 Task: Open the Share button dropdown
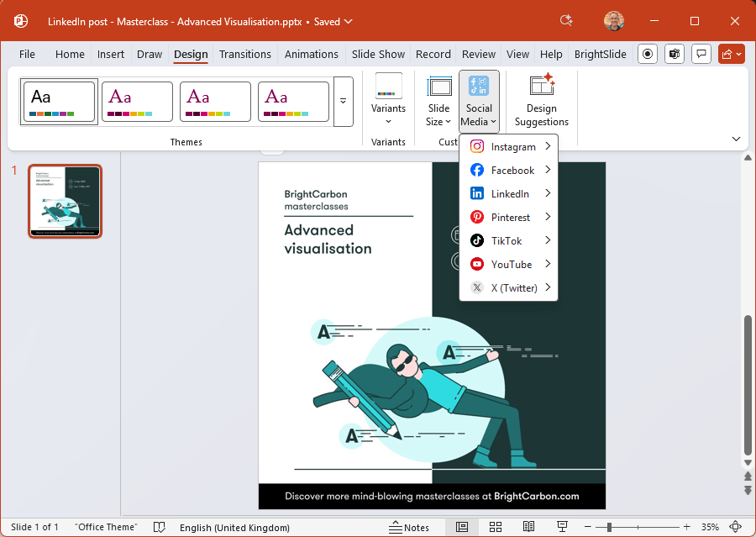click(x=732, y=54)
